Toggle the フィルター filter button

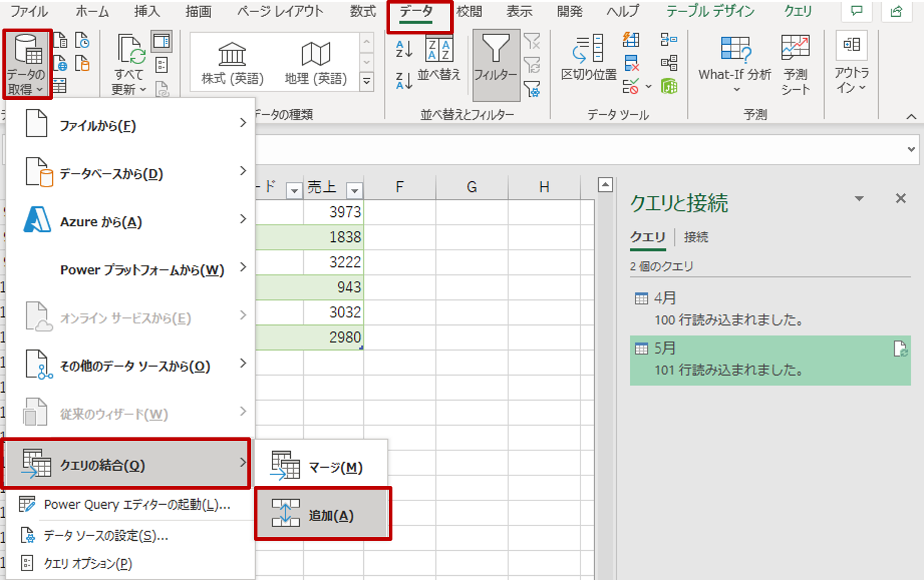(x=496, y=64)
